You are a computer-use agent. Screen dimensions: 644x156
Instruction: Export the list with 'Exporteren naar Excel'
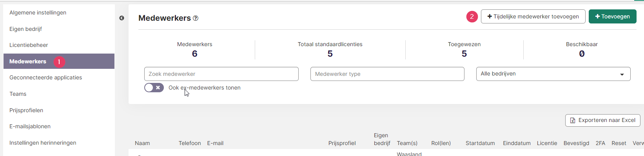603,120
